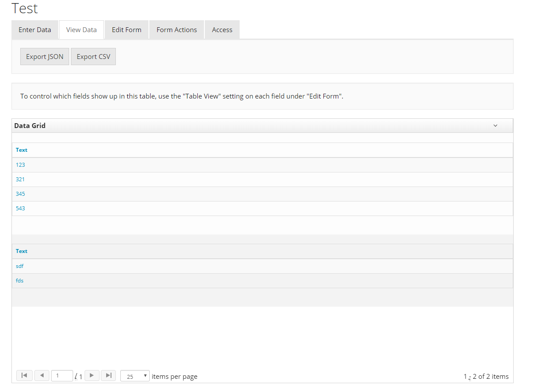Click the page number input field
Image resolution: width=533 pixels, height=392 pixels.
point(62,375)
